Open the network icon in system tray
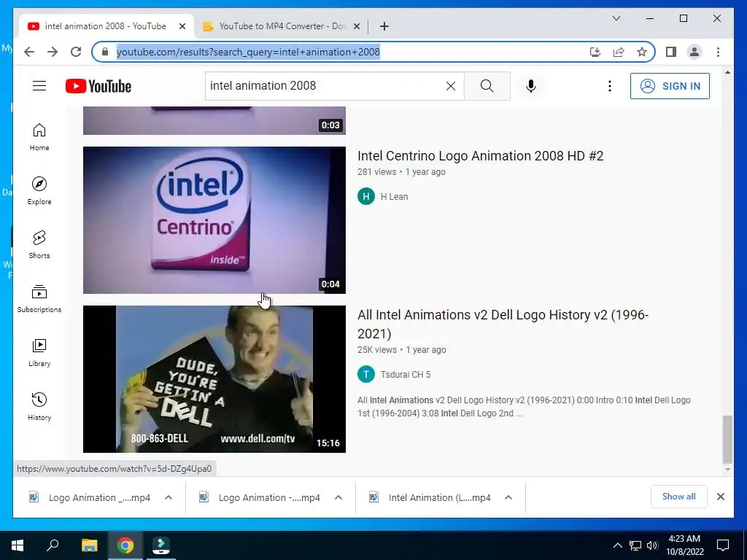Image resolution: width=747 pixels, height=560 pixels. [635, 545]
